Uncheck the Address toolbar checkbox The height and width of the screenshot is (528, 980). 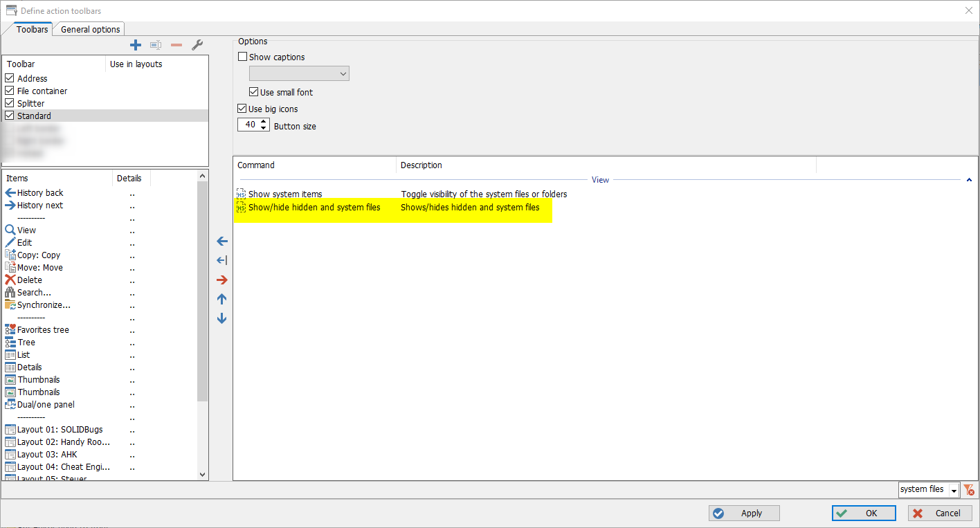pos(10,79)
